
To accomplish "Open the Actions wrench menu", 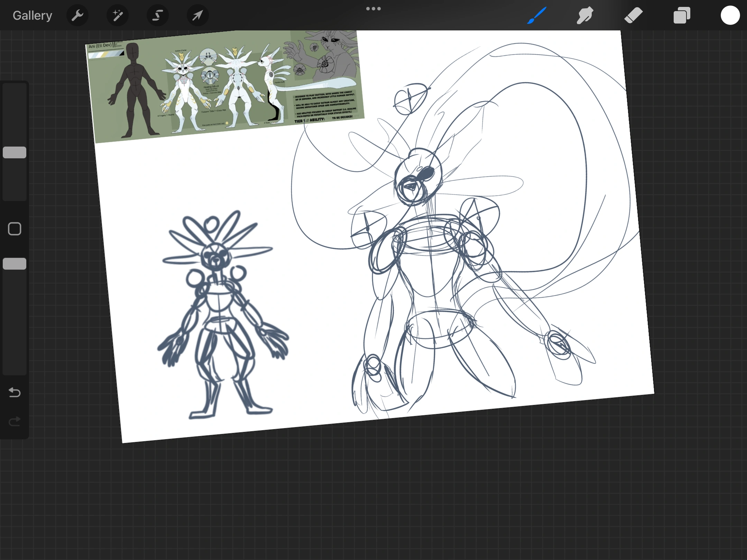I will point(77,15).
